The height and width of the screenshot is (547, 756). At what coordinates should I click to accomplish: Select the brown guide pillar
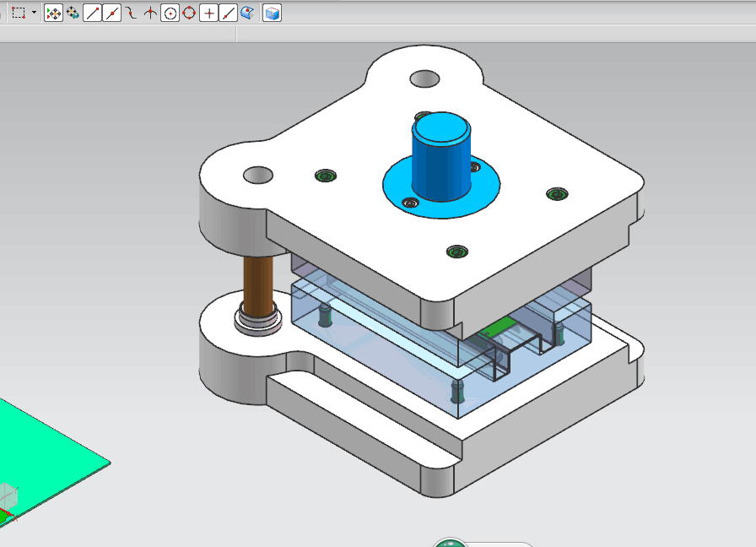tap(257, 285)
